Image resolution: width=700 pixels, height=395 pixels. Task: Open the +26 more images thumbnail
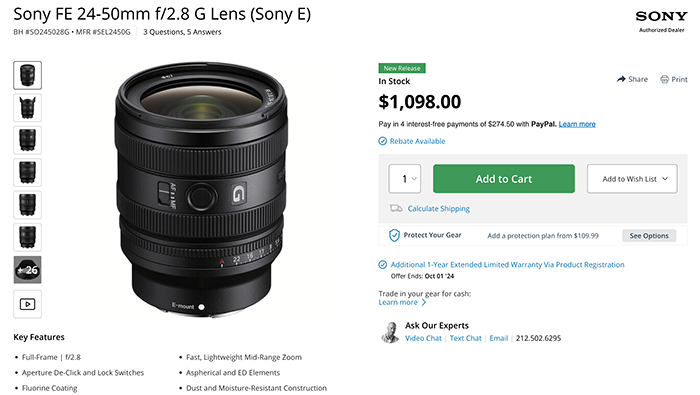pyautogui.click(x=27, y=270)
